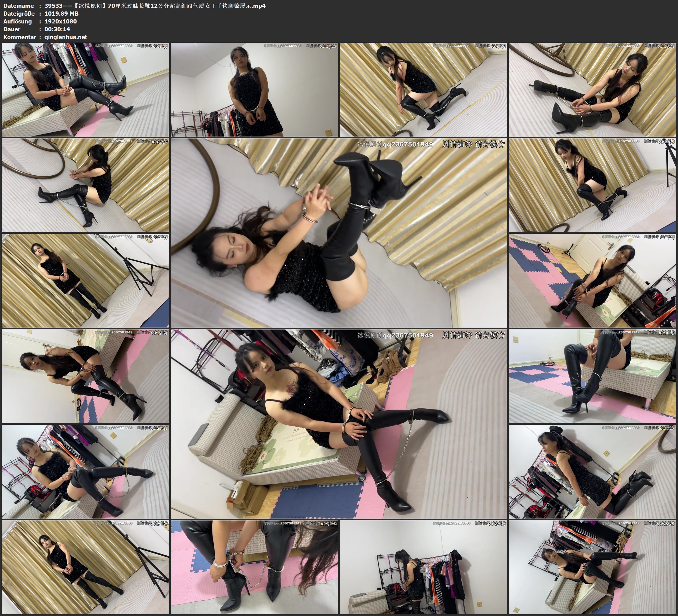The width and height of the screenshot is (678, 616).
Task: Click the last thumbnail stamped 00:28:38
Action: pos(592,567)
